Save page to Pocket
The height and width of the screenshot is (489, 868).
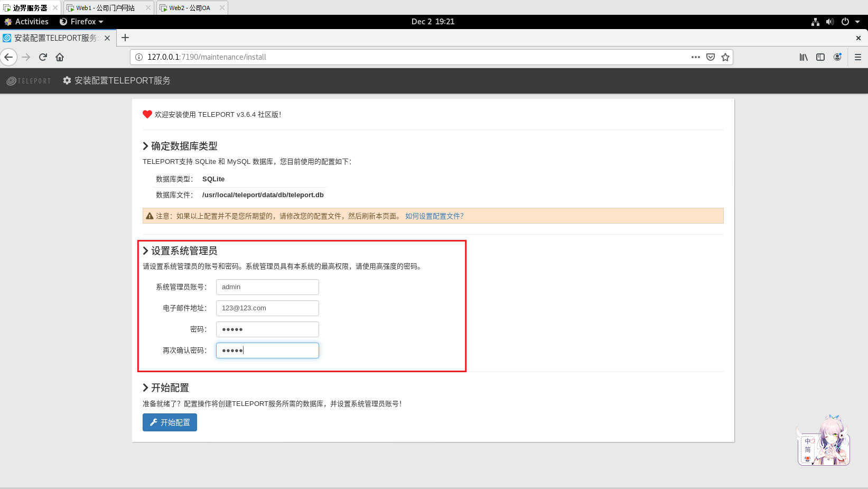coord(711,57)
